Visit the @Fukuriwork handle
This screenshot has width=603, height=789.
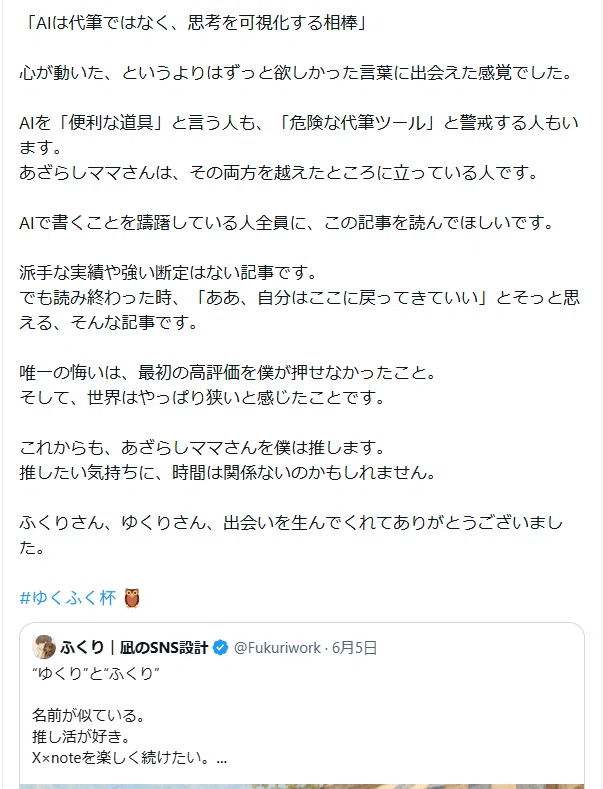277,648
